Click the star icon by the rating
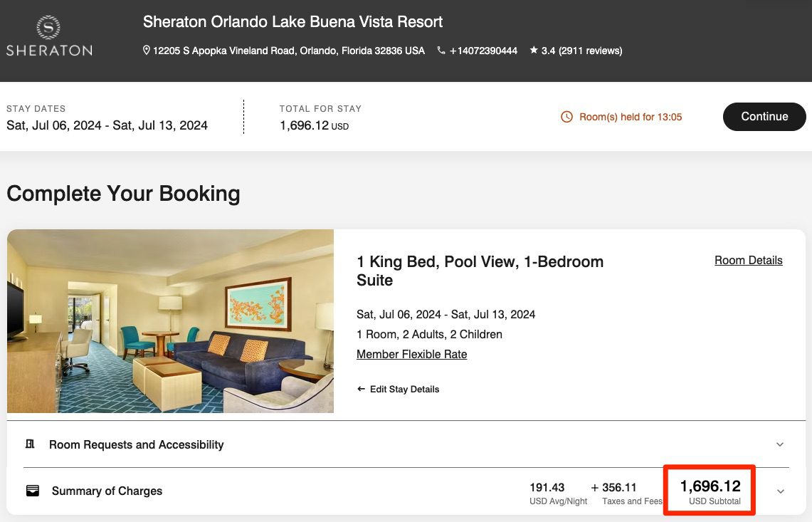Image resolution: width=812 pixels, height=522 pixels. click(534, 51)
